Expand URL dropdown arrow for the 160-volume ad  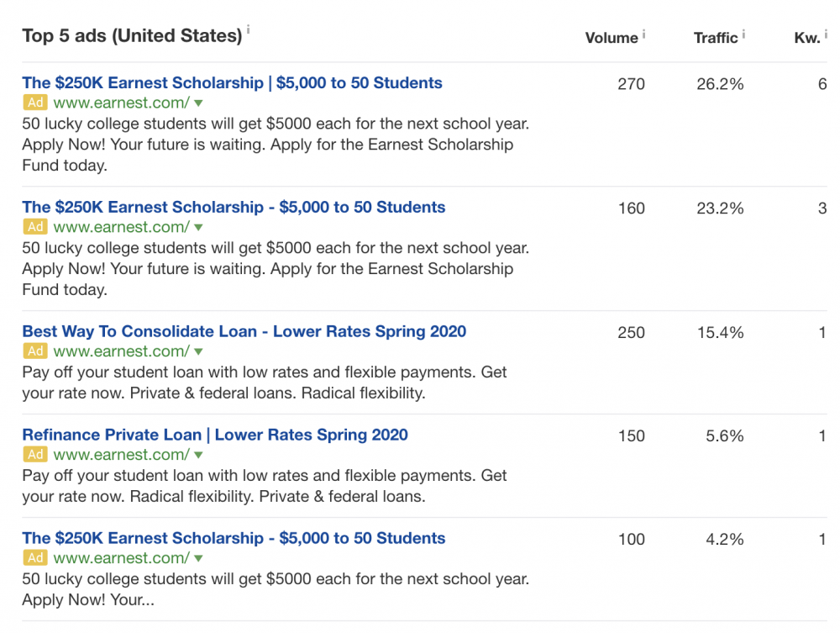point(198,227)
